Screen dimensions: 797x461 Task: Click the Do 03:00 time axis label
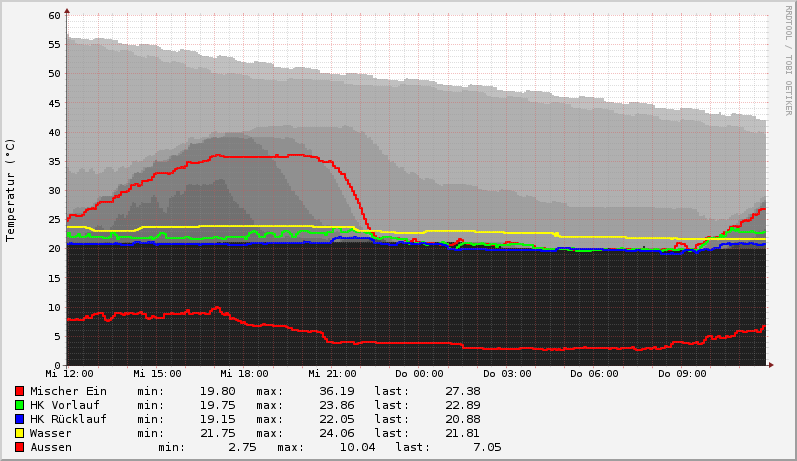click(x=507, y=374)
